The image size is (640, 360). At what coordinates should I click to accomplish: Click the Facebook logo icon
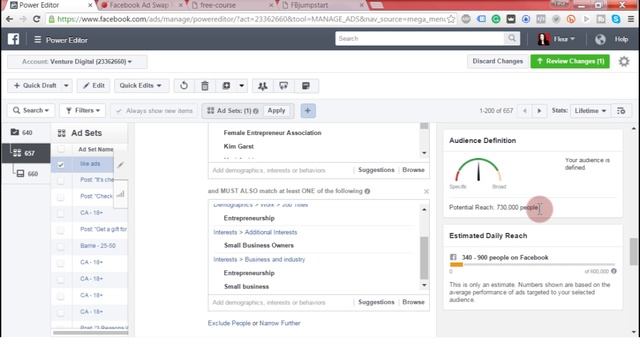tap(13, 39)
